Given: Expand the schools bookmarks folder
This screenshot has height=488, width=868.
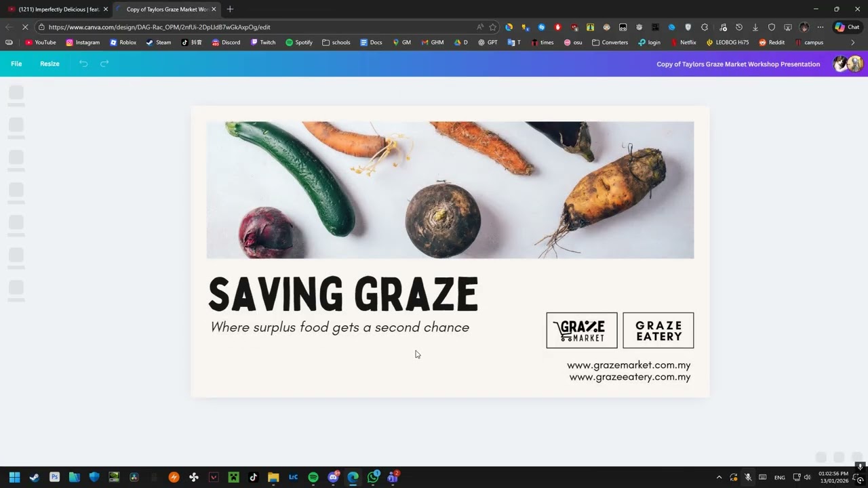Looking at the screenshot, I should [336, 43].
